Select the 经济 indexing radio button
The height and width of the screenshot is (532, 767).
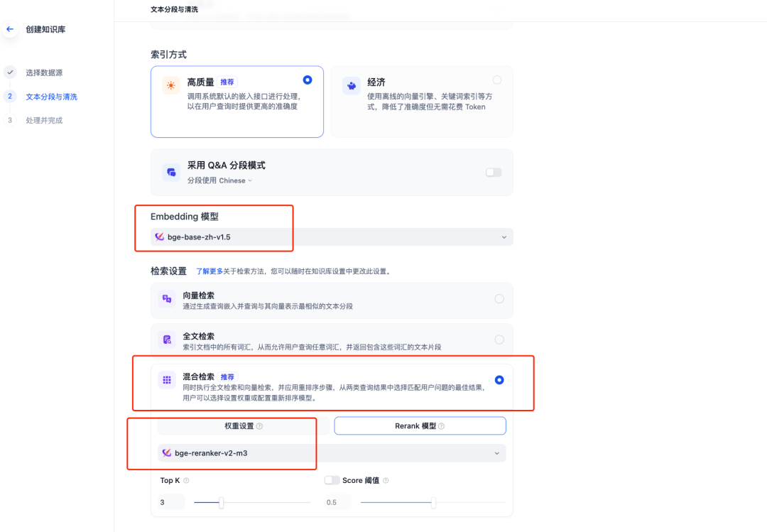pyautogui.click(x=496, y=80)
